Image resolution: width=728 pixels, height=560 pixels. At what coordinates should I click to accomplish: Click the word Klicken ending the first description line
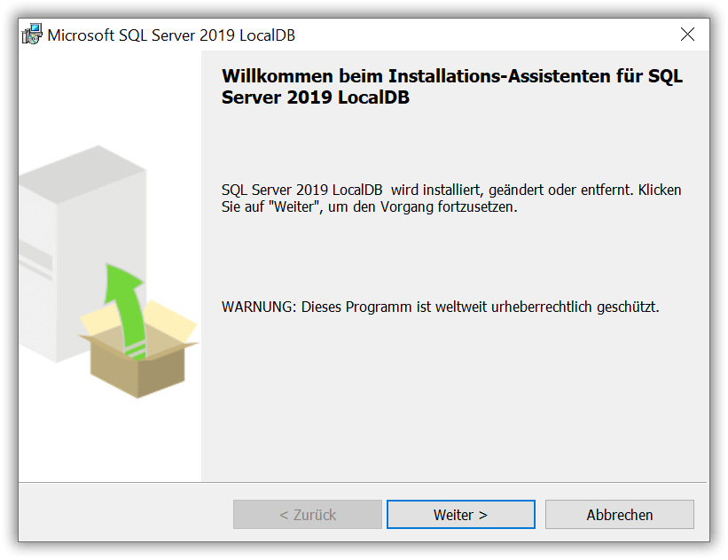tap(660, 190)
